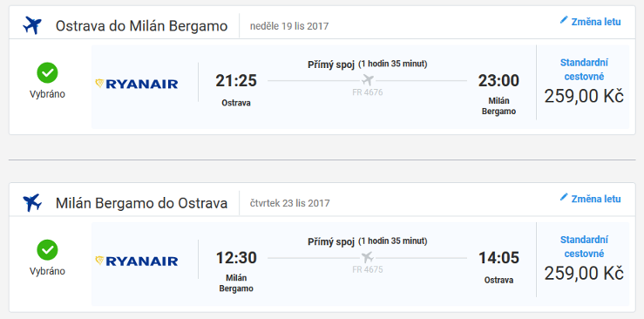644x319 pixels.
Task: Select the Standardní cestovné fare on the outbound flight
Action: 584,70
